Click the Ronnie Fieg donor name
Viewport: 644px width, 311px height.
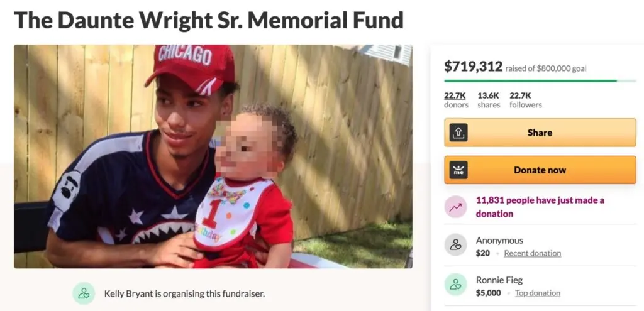499,280
